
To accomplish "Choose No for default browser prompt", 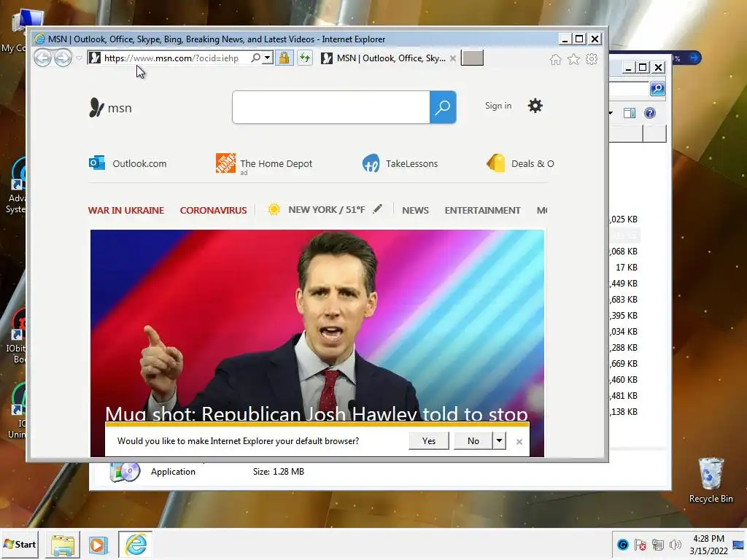I will pyautogui.click(x=473, y=441).
